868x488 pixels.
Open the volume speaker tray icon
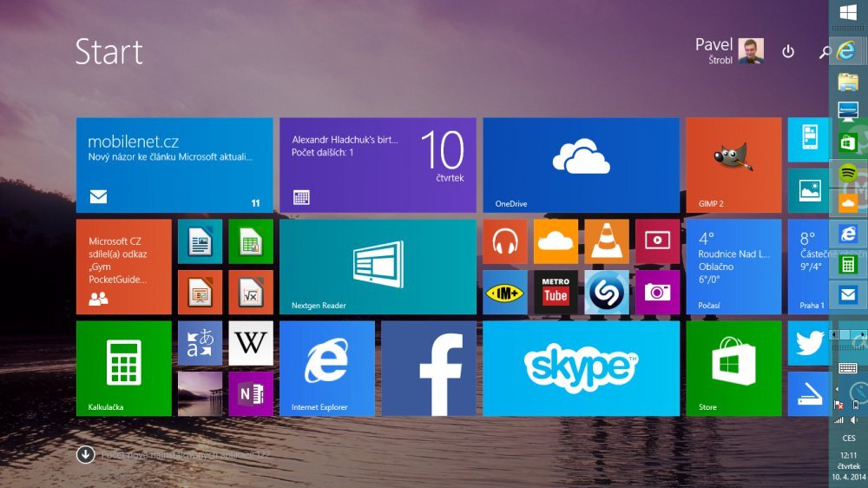tap(854, 420)
